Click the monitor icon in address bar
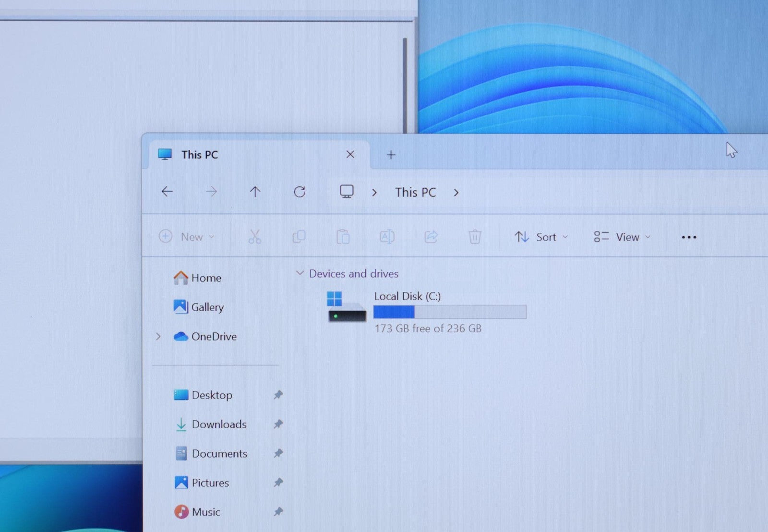 tap(347, 192)
